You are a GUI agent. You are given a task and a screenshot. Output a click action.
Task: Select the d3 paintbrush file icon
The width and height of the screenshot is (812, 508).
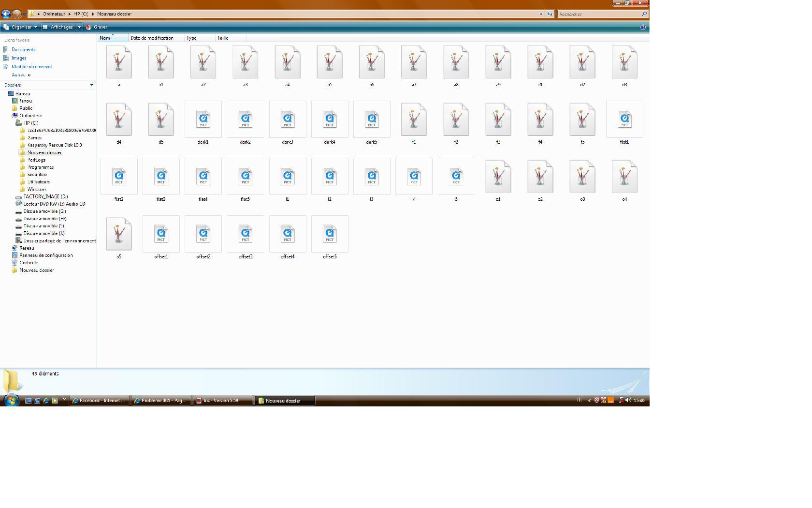[624, 62]
